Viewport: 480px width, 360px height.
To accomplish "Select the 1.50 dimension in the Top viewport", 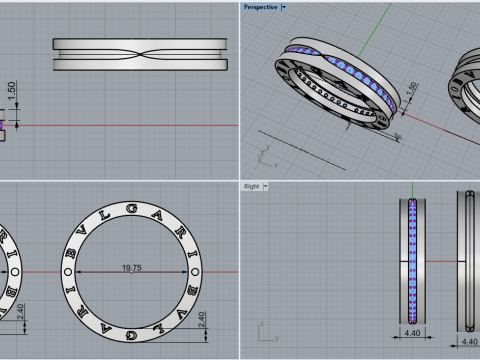I will click(11, 91).
